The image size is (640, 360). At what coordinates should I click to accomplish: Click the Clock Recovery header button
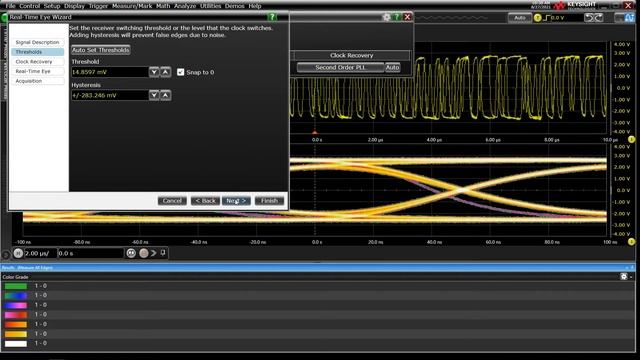(352, 56)
